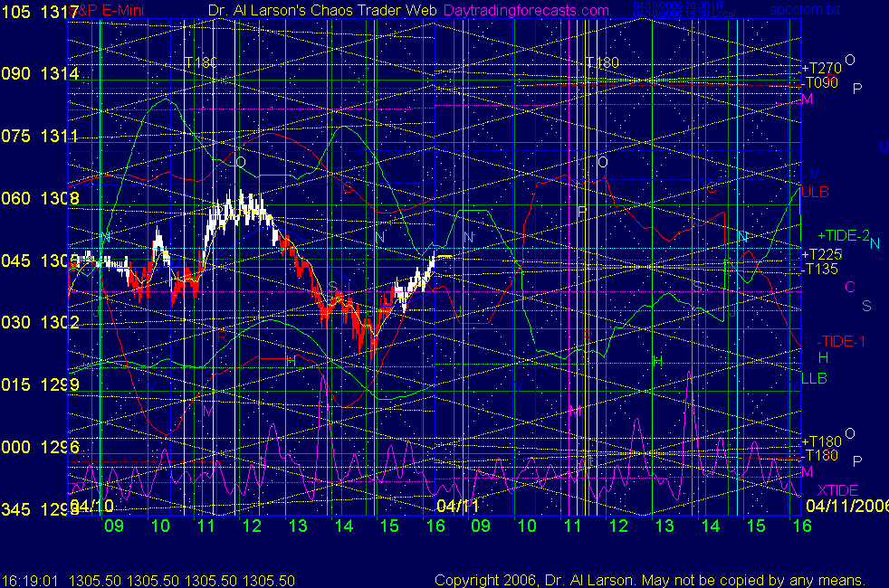Select the S&P E-Mini chart label
Viewport: 889px width, 588px height.
tap(108, 10)
